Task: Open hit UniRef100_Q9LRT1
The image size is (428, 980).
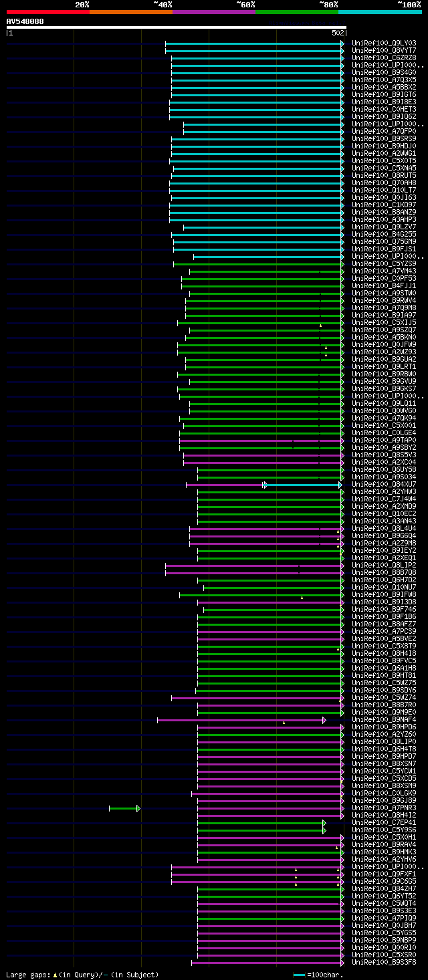Action: (384, 366)
